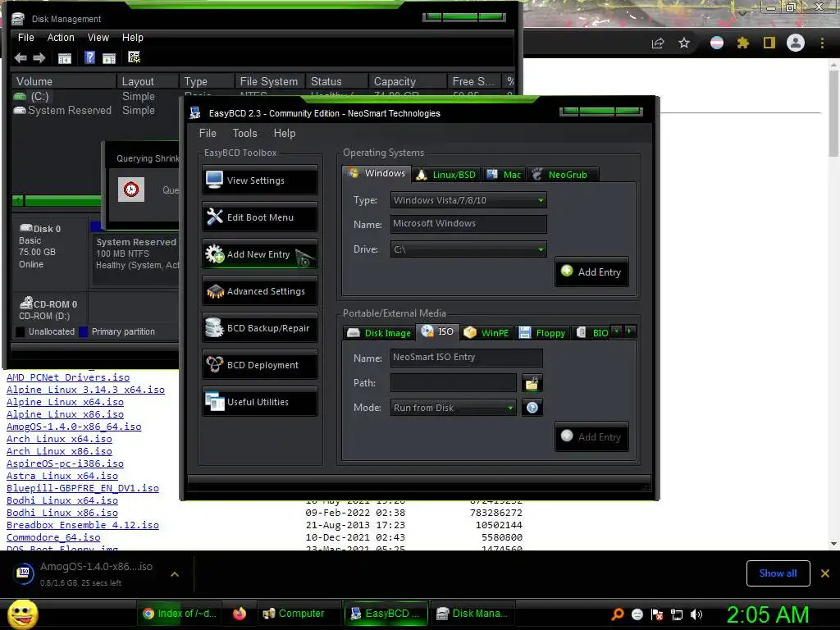This screenshot has width=840, height=630.
Task: Bookmark this page with the star icon
Action: tap(684, 43)
